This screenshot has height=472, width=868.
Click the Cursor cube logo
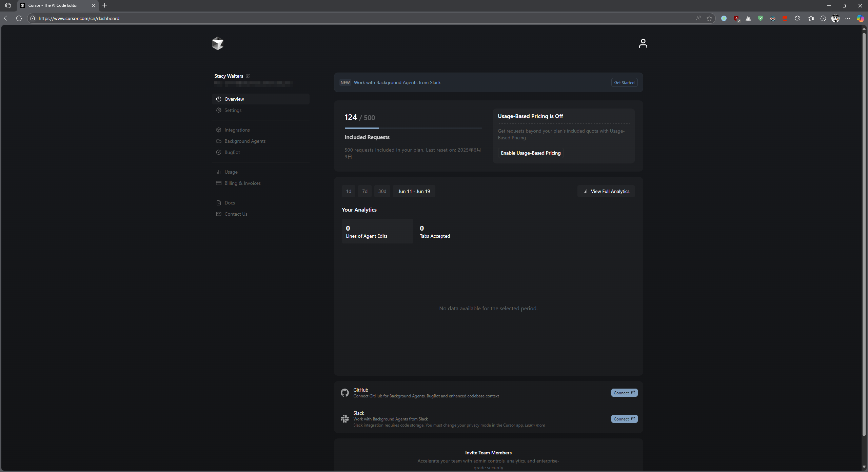click(217, 43)
